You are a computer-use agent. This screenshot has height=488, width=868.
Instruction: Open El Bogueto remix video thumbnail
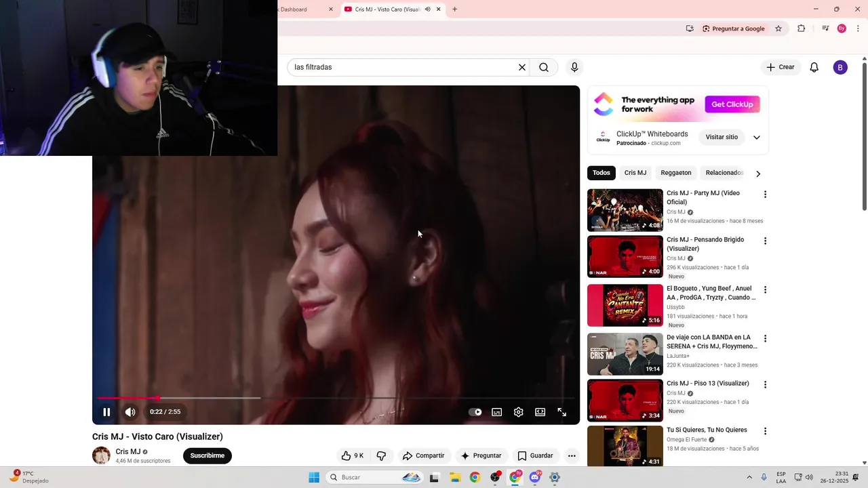pyautogui.click(x=625, y=305)
